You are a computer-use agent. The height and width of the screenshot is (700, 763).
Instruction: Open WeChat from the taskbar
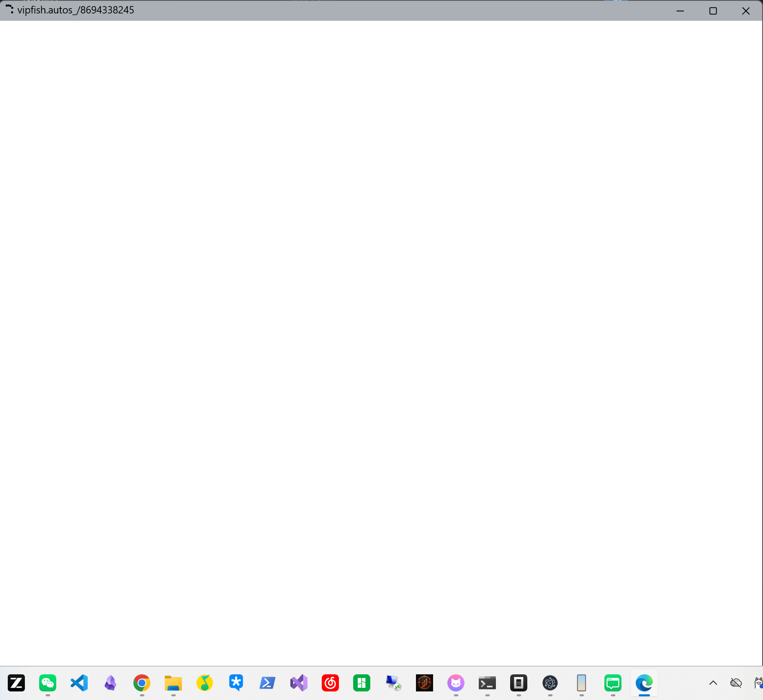(48, 683)
